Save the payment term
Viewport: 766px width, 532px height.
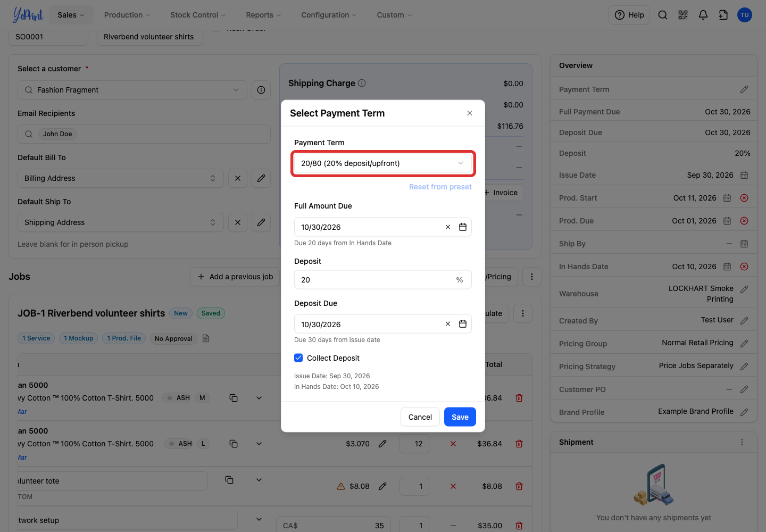click(x=460, y=417)
